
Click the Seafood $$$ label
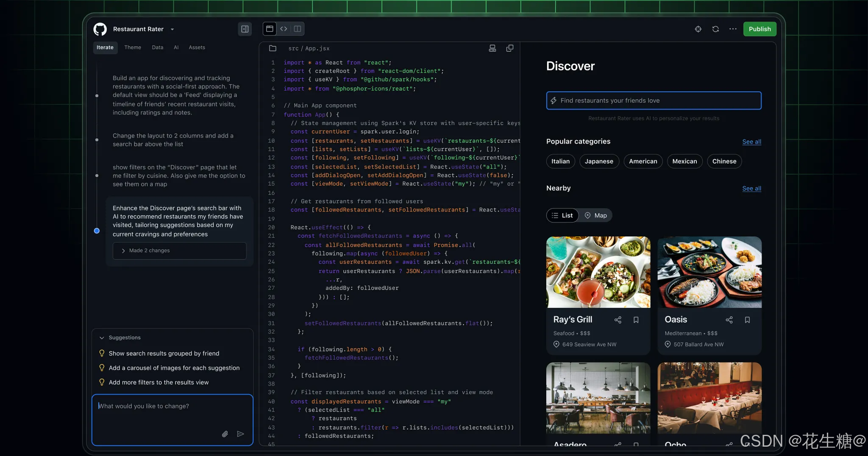click(572, 333)
